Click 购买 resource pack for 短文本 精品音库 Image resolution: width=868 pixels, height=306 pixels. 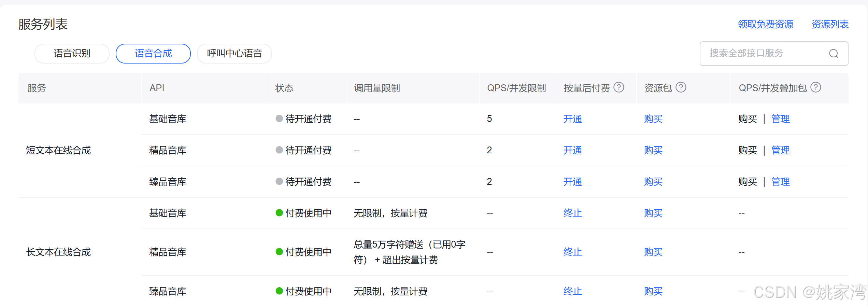click(653, 150)
